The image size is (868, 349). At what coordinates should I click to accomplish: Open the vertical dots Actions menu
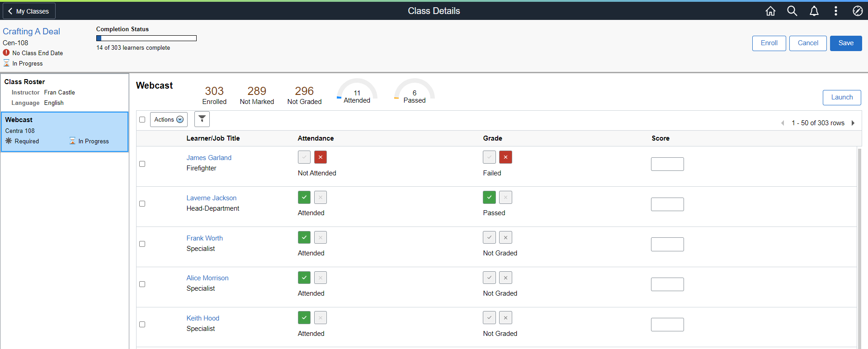(836, 11)
